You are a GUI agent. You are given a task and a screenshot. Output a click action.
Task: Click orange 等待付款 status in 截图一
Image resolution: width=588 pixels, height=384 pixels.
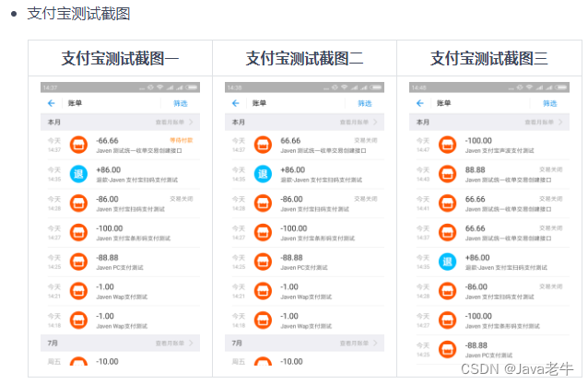(x=182, y=140)
